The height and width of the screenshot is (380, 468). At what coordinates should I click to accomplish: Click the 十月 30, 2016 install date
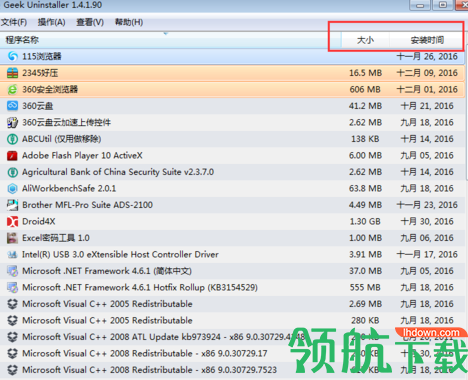pyautogui.click(x=427, y=221)
